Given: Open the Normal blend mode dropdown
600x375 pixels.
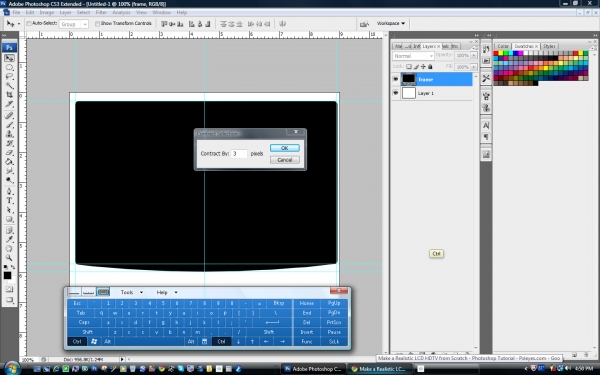Looking at the screenshot, I should click(x=413, y=56).
